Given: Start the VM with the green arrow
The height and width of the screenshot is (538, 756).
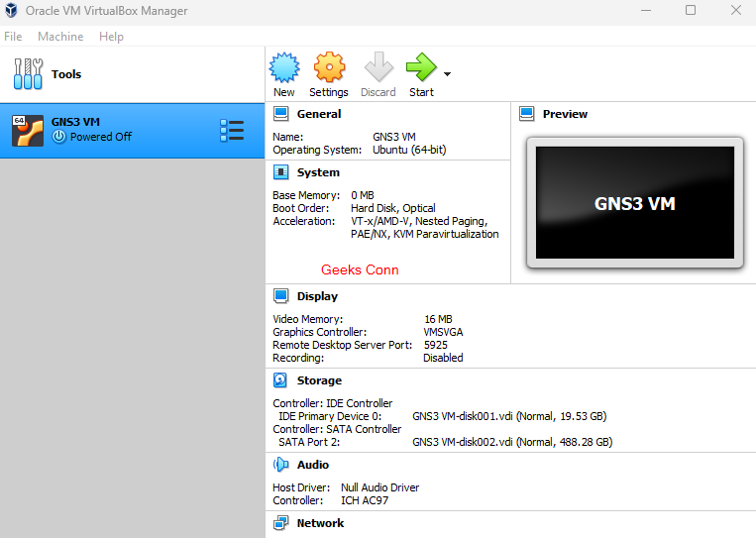Looking at the screenshot, I should pos(421,67).
